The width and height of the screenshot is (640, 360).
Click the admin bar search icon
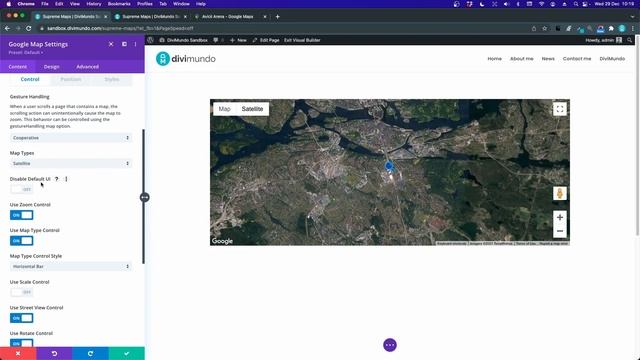630,40
